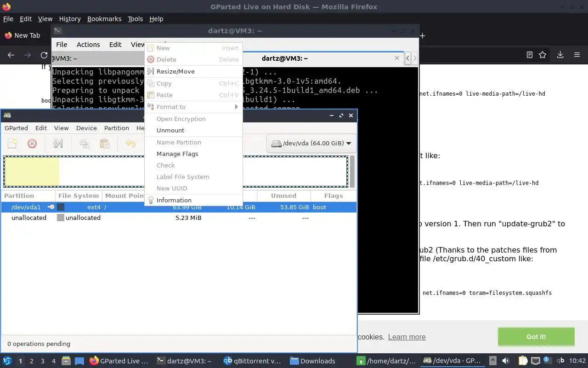Image resolution: width=588 pixels, height=368 pixels.
Task: Select the dartz@VM3: ~ terminal tab on the right
Action: point(285,58)
